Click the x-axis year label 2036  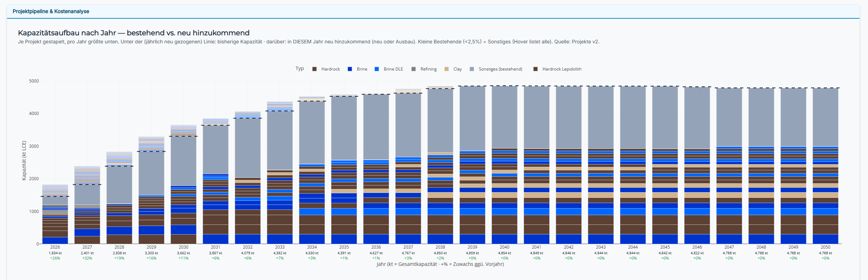(x=376, y=247)
